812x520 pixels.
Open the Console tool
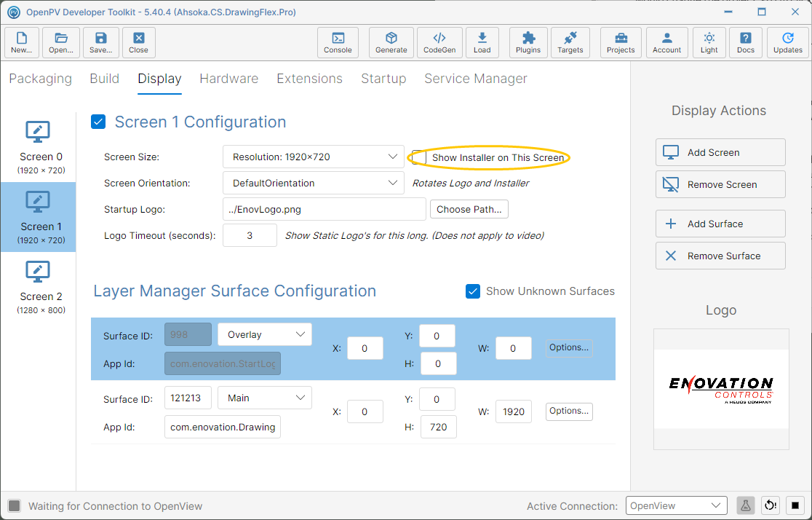point(338,42)
